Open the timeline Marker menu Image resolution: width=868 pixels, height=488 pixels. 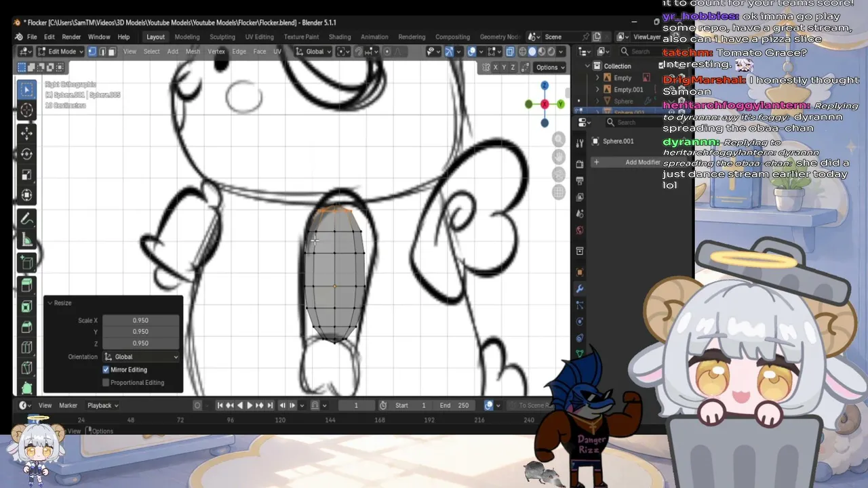tap(68, 405)
